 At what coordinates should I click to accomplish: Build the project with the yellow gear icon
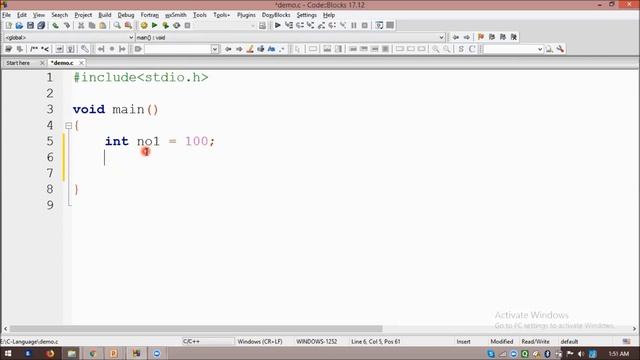144,25
